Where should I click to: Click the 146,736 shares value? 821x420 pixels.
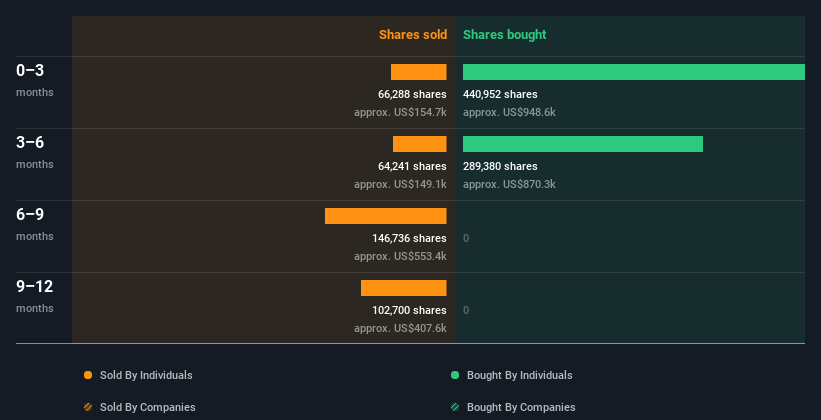[409, 239]
